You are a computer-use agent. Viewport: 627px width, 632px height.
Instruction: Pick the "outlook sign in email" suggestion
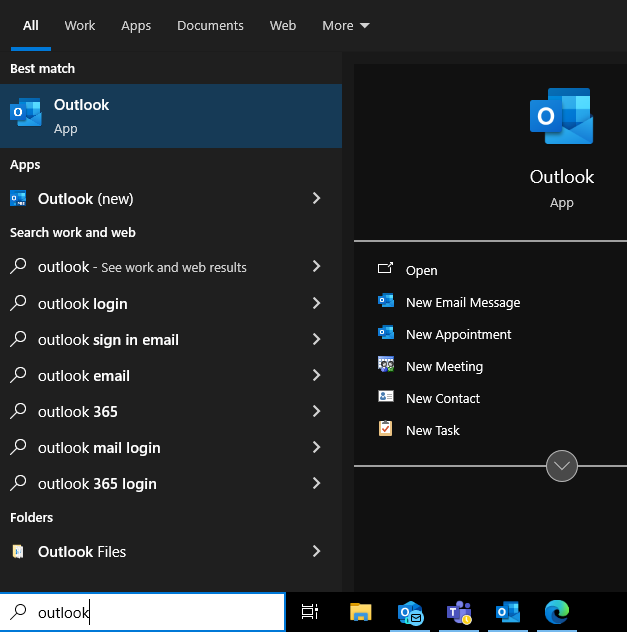tap(108, 340)
